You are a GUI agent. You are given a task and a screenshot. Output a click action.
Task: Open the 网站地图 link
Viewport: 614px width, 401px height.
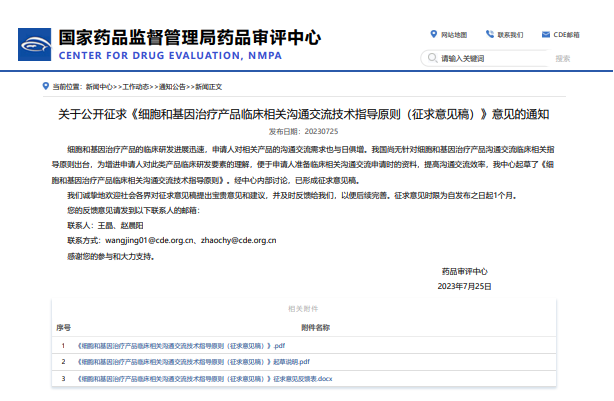click(454, 35)
